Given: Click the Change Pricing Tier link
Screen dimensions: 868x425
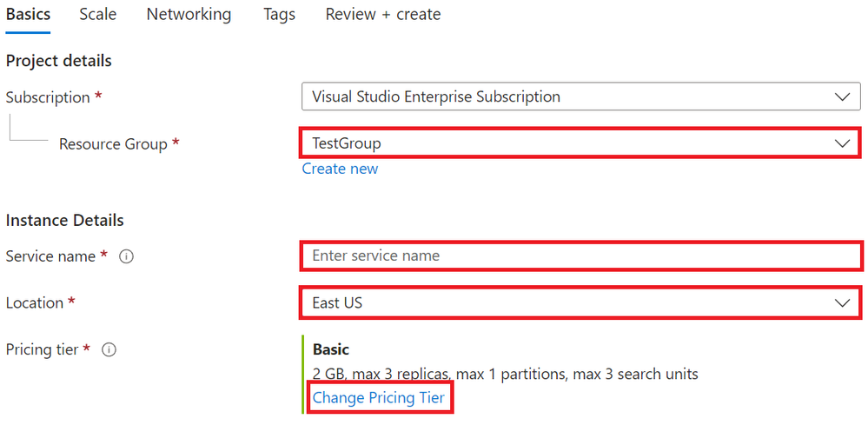Looking at the screenshot, I should click(378, 398).
